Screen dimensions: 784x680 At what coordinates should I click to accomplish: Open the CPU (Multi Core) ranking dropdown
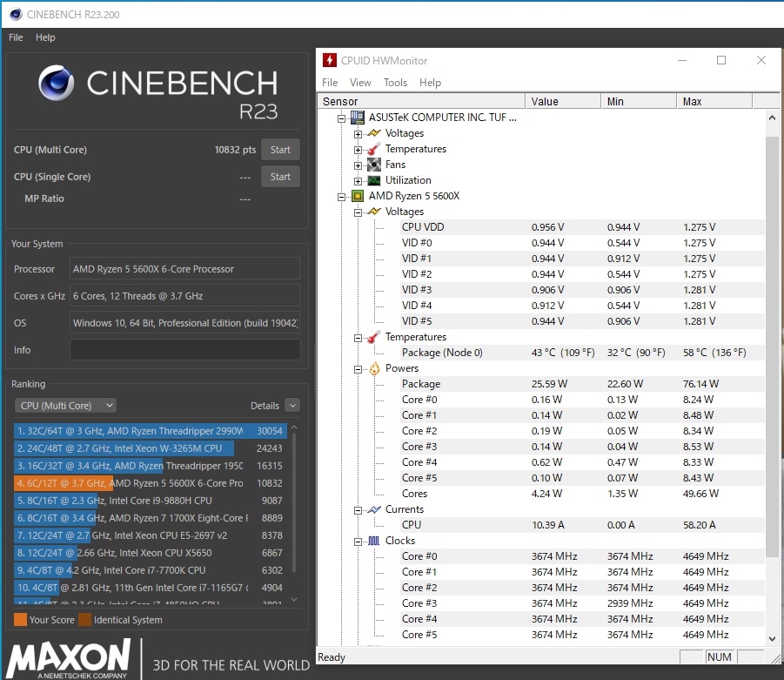65,405
